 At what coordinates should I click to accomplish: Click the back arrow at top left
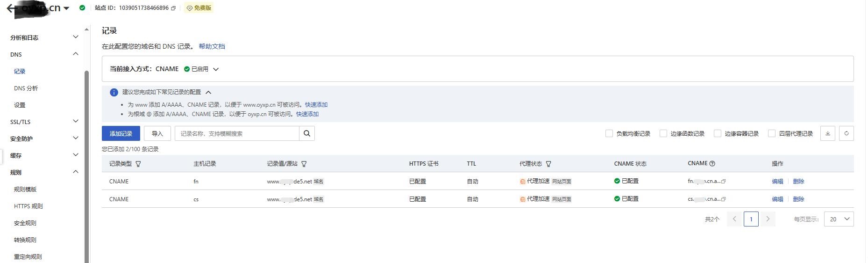[x=10, y=8]
